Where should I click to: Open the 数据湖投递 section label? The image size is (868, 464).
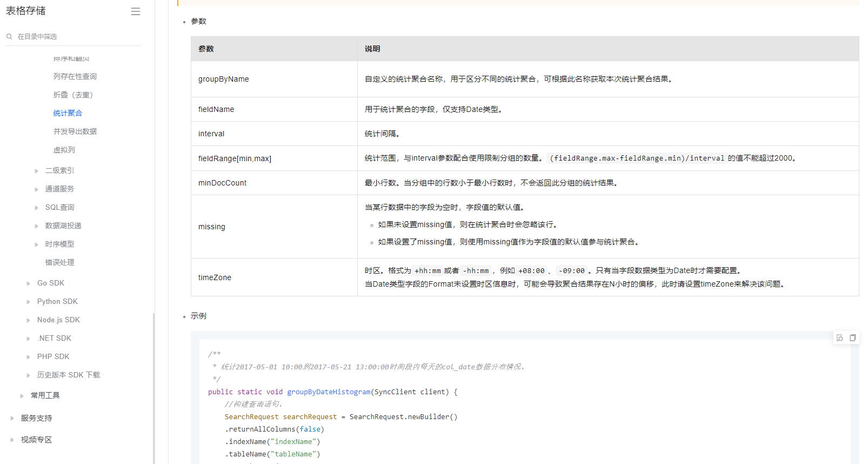click(63, 226)
